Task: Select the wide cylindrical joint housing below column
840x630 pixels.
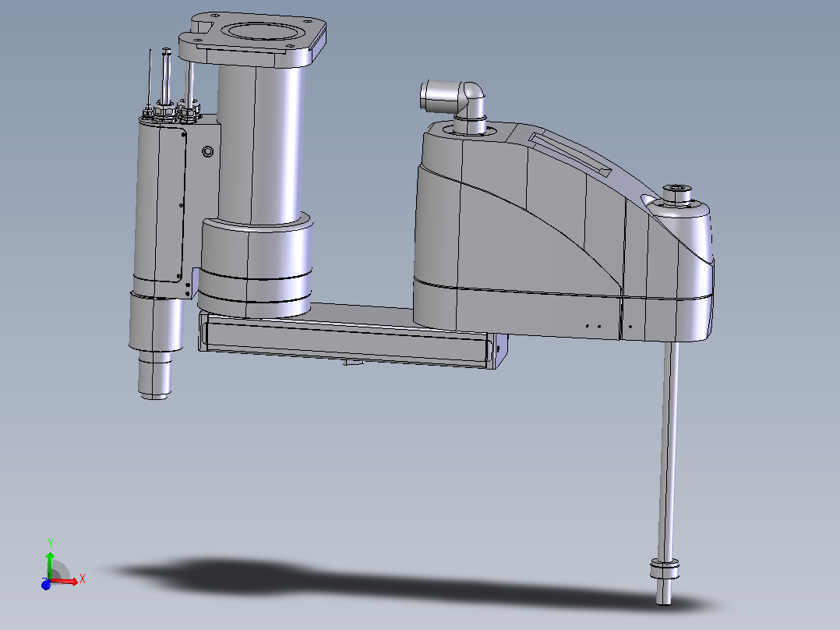Action: 255,264
